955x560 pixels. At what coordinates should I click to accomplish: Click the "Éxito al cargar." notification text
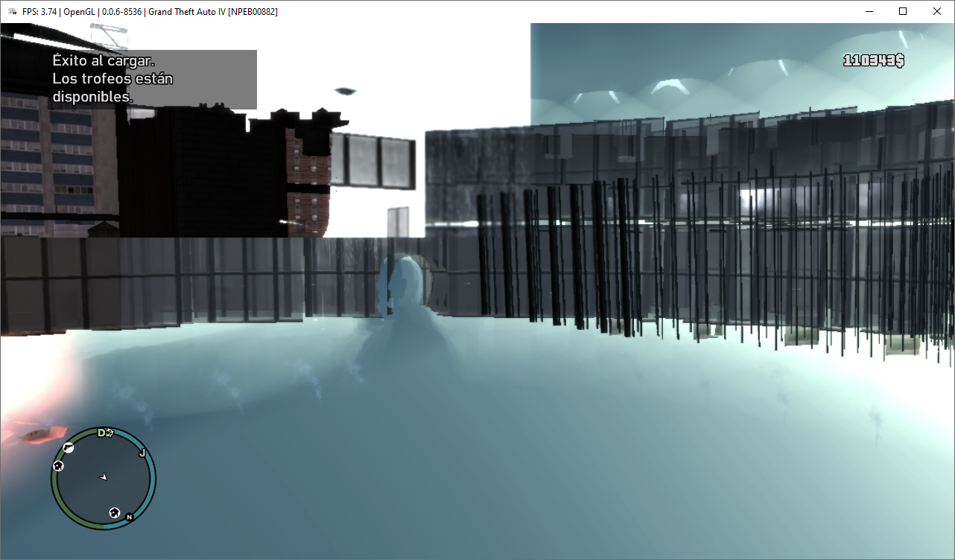[104, 61]
